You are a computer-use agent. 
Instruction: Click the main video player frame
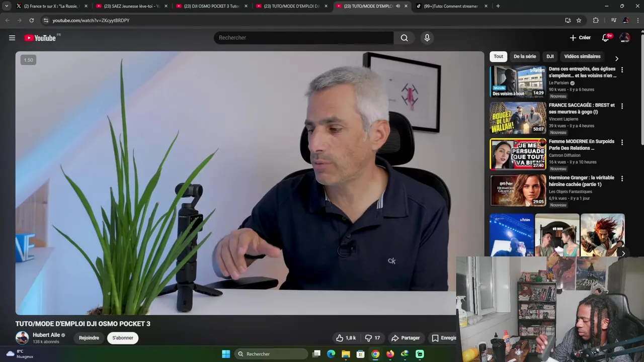250,183
